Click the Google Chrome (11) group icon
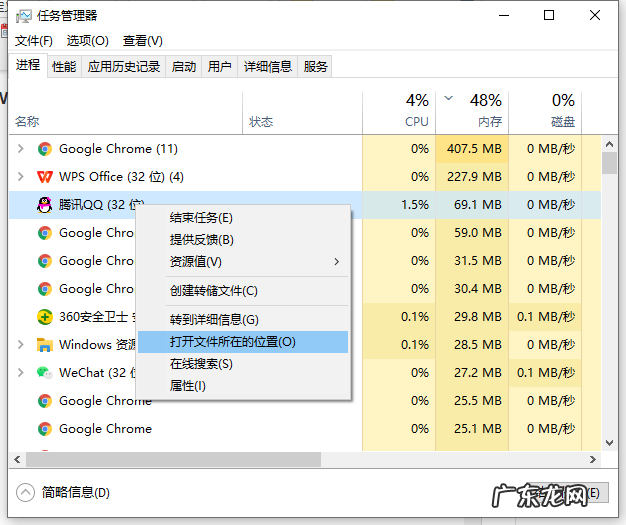This screenshot has height=525, width=626. [x=45, y=149]
